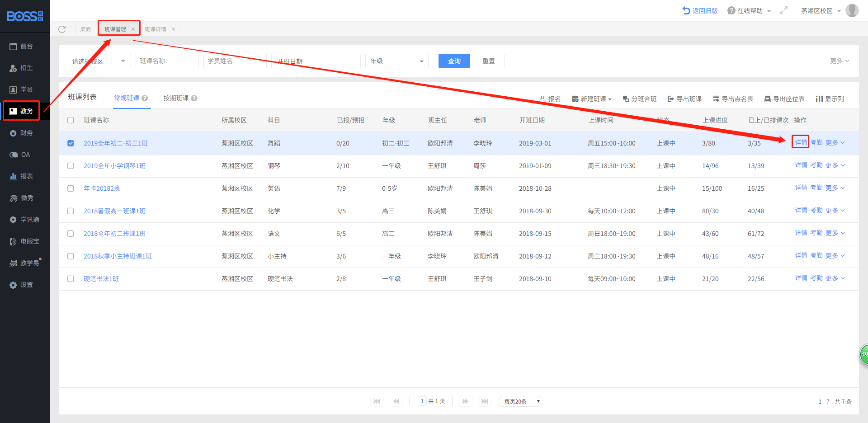The height and width of the screenshot is (423, 868).
Task: Check the 硬笔书法1班 row checkbox
Action: 71,279
